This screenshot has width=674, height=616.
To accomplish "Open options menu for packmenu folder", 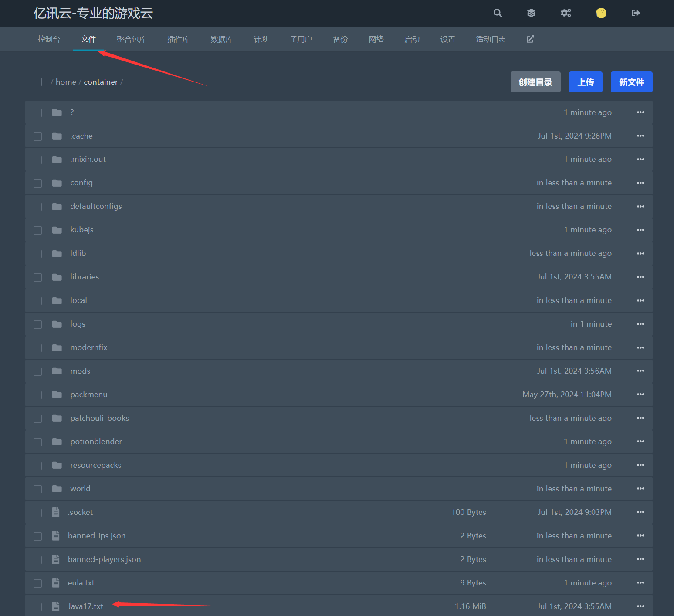I will point(640,394).
